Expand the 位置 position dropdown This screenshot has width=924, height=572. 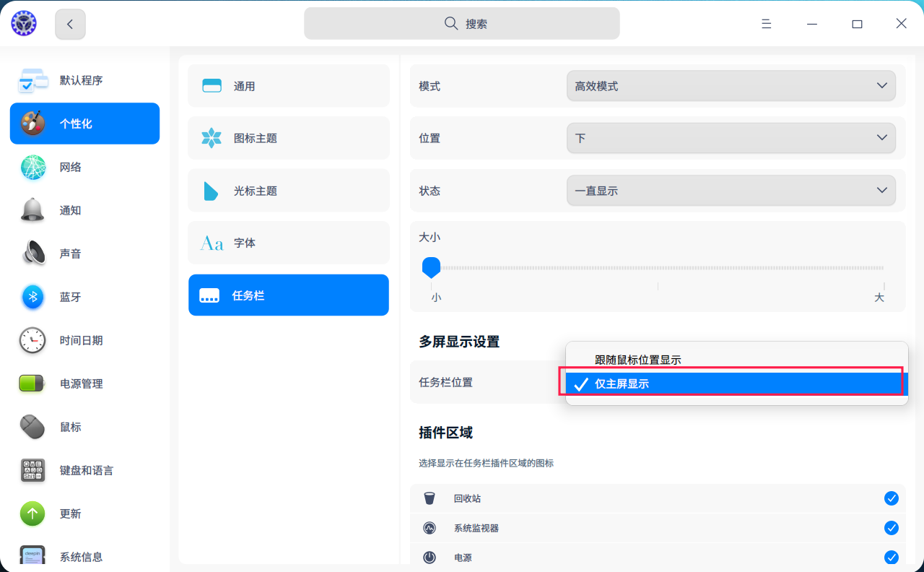[731, 137]
